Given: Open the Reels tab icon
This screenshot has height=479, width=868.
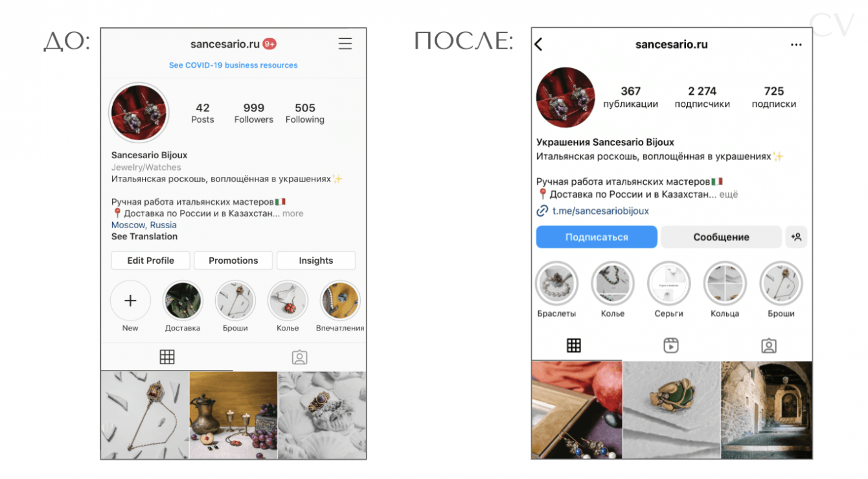Looking at the screenshot, I should pos(671,345).
